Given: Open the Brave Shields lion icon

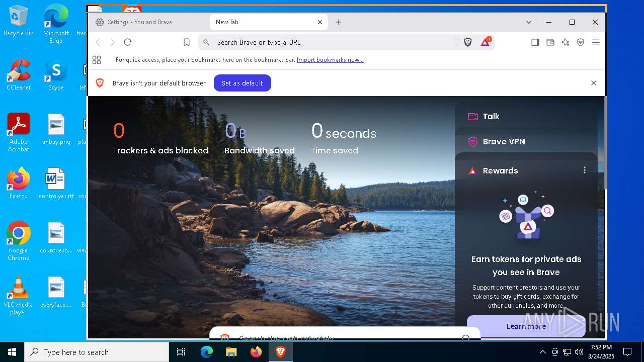Looking at the screenshot, I should tap(468, 42).
